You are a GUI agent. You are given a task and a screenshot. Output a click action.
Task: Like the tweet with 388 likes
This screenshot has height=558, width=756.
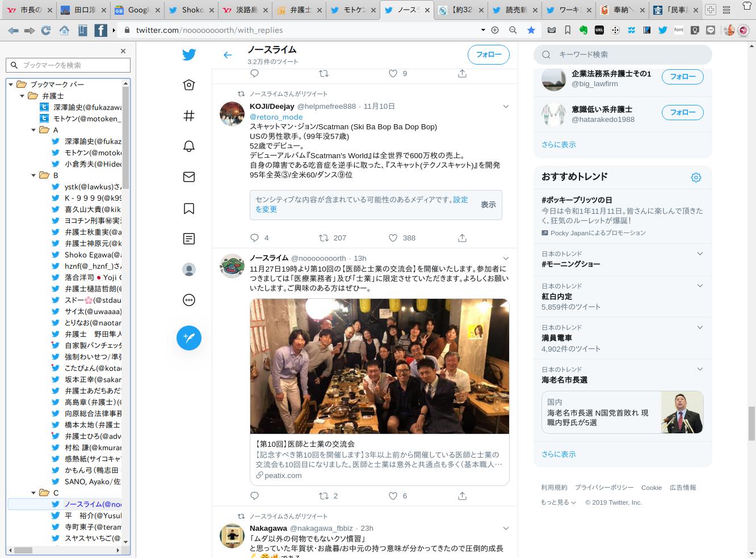coord(393,238)
